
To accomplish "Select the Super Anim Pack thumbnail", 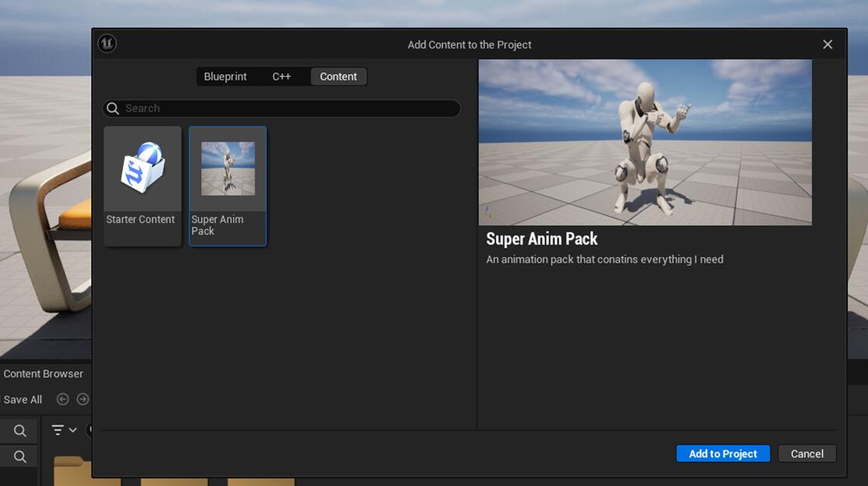I will click(228, 169).
